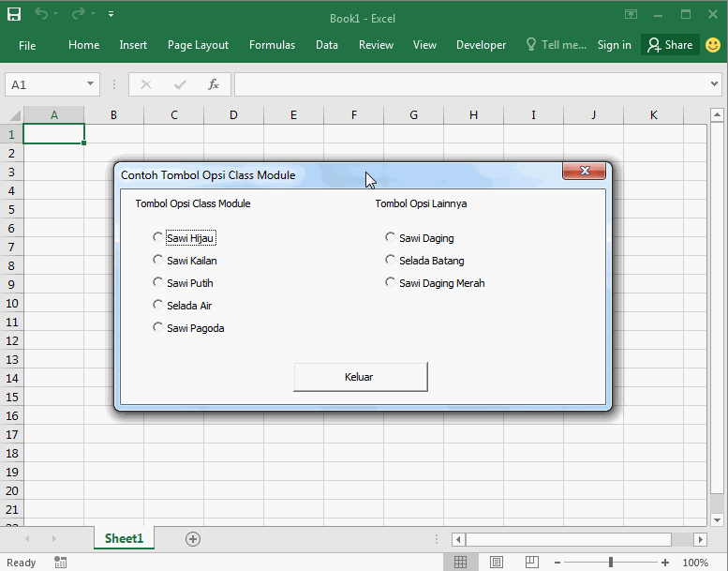Click the macro recording status icon

(x=60, y=563)
